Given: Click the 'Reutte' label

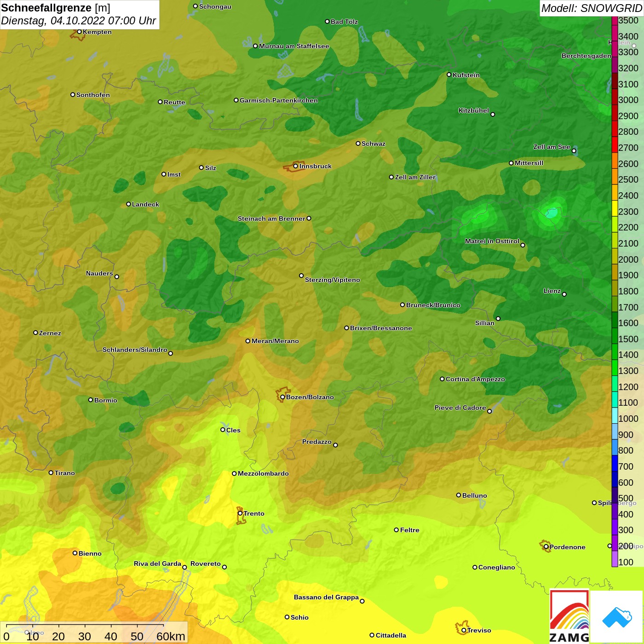Looking at the screenshot, I should pos(174,102).
